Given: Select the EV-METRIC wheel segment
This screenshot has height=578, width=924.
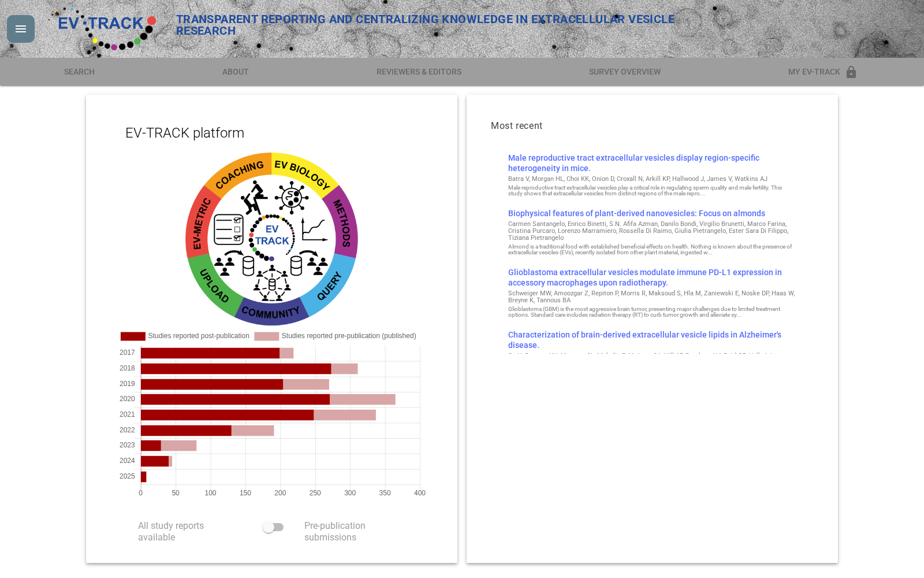Looking at the screenshot, I should point(198,222).
